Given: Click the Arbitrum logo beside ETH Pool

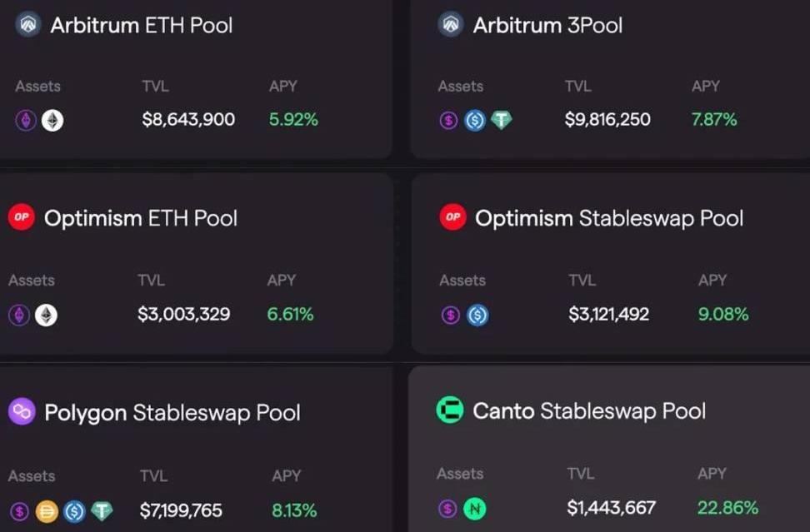Looking at the screenshot, I should (27, 24).
